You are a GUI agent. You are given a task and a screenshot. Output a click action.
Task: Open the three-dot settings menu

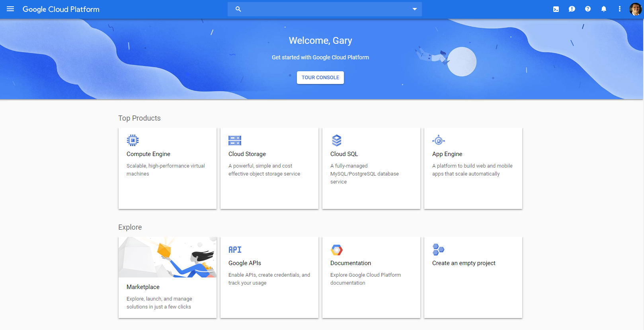click(620, 9)
